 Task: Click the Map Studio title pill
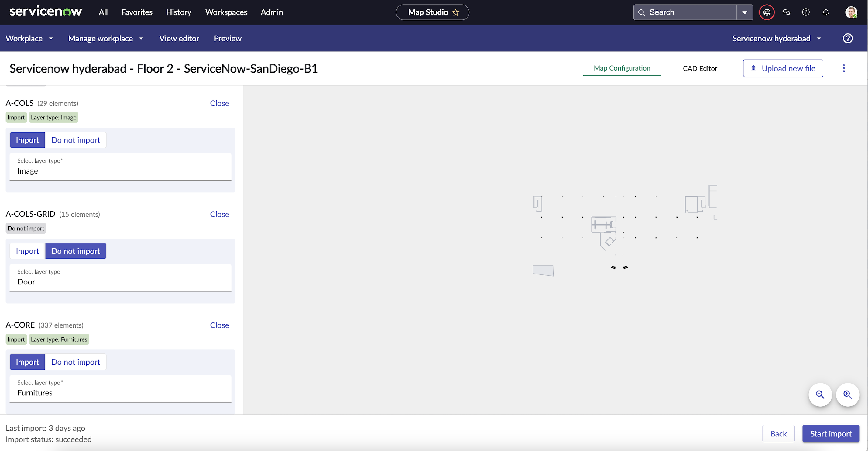click(x=432, y=12)
